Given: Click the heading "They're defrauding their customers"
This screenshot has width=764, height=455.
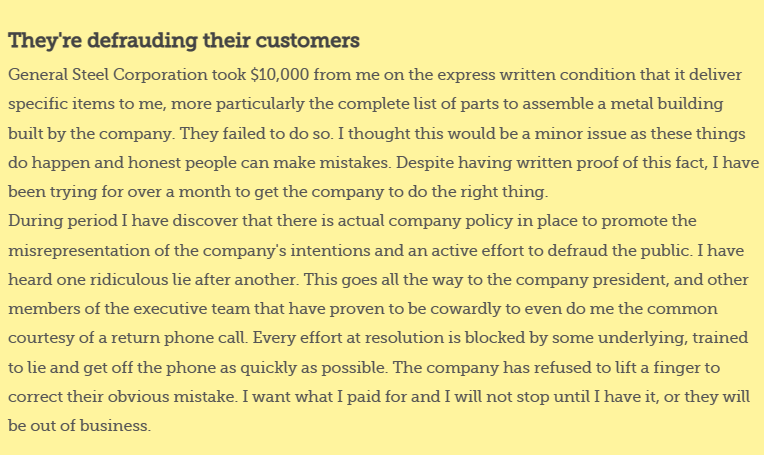Looking at the screenshot, I should tap(184, 41).
